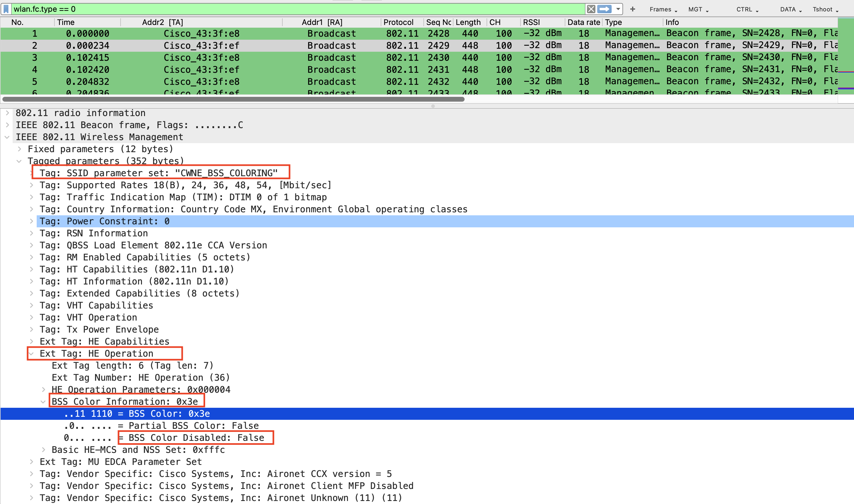Expand the Fixed parameters section
The image size is (854, 504).
19,149
